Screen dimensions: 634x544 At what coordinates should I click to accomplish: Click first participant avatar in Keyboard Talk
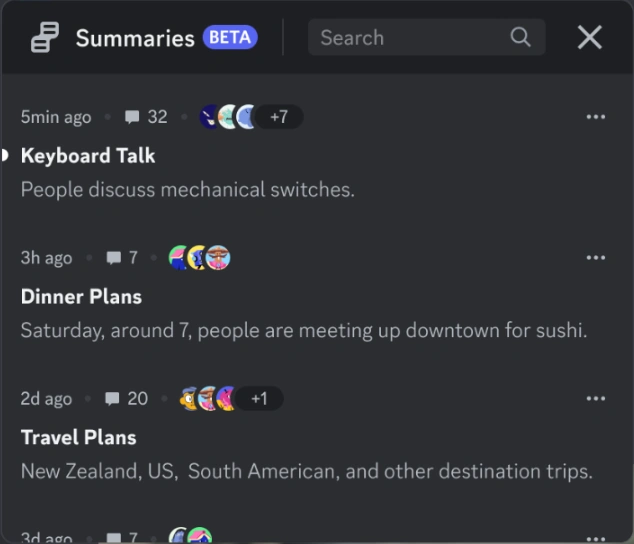pyautogui.click(x=209, y=117)
